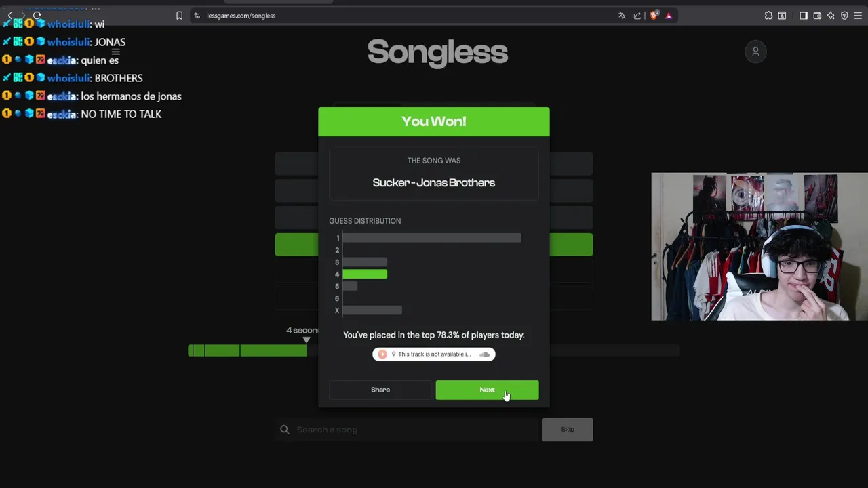Play the SoundCloud track preview
This screenshot has height=488, width=868.
pos(382,354)
